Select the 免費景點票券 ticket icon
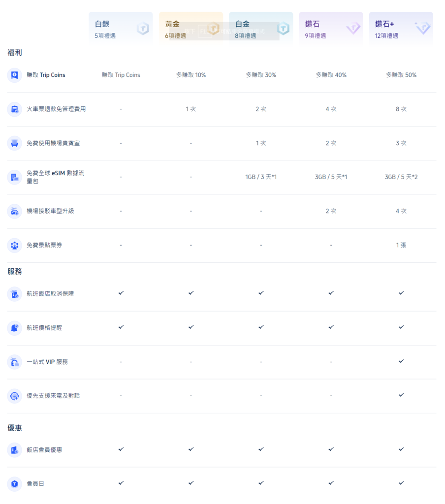Screen dimensions: 445x504 [x=15, y=245]
